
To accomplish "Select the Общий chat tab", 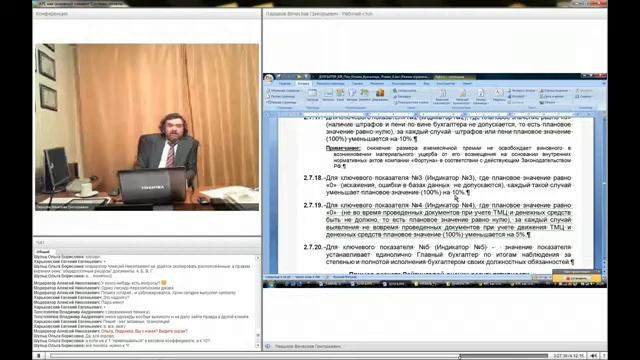I will click(x=42, y=252).
